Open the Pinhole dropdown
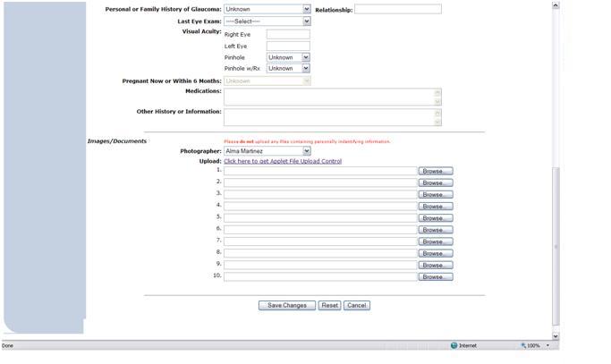Screen dimensions: 611x364 pos(288,57)
